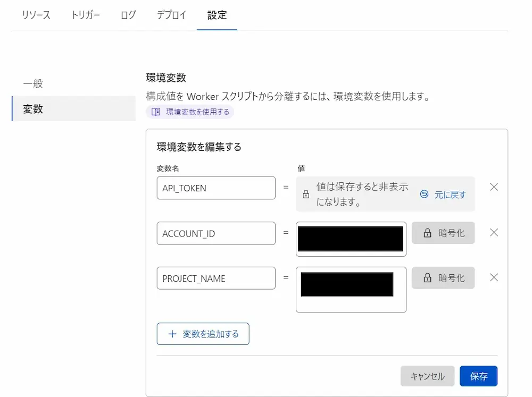Select 変数 in the settings sidebar

pyautogui.click(x=33, y=109)
